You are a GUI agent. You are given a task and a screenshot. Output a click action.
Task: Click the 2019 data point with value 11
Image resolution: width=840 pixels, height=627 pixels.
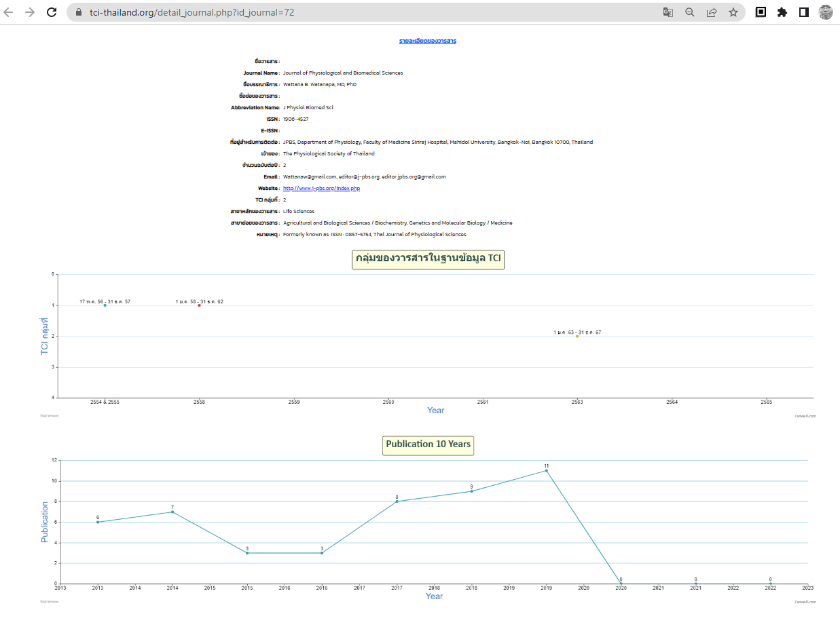click(546, 470)
